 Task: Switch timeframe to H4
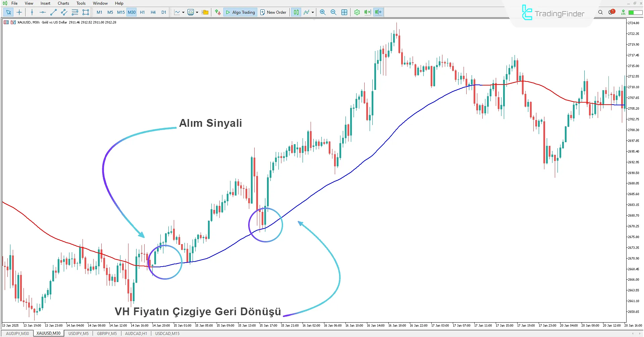tap(153, 12)
